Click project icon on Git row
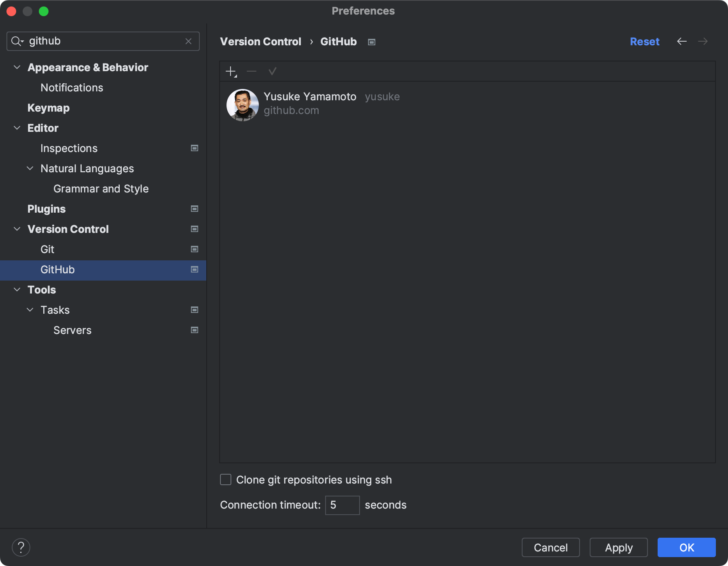Image resolution: width=728 pixels, height=566 pixels. [195, 249]
